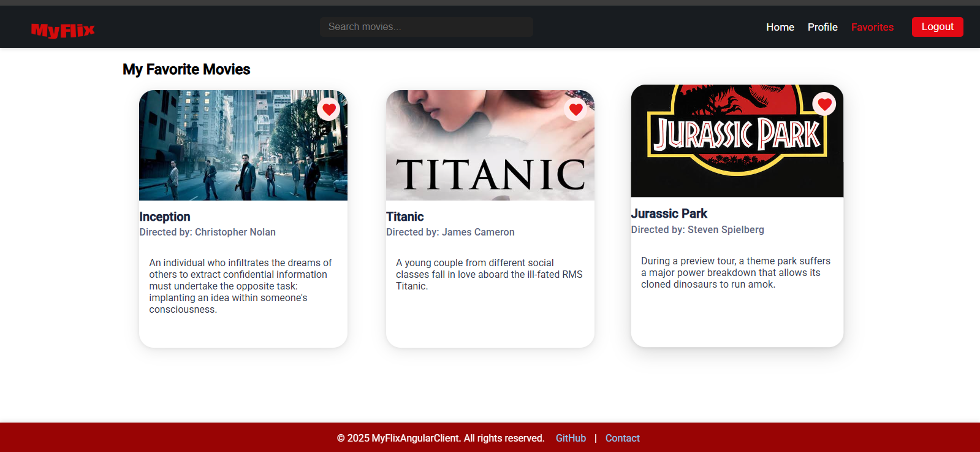The height and width of the screenshot is (452, 980).
Task: Go to the Home page
Action: tap(780, 27)
